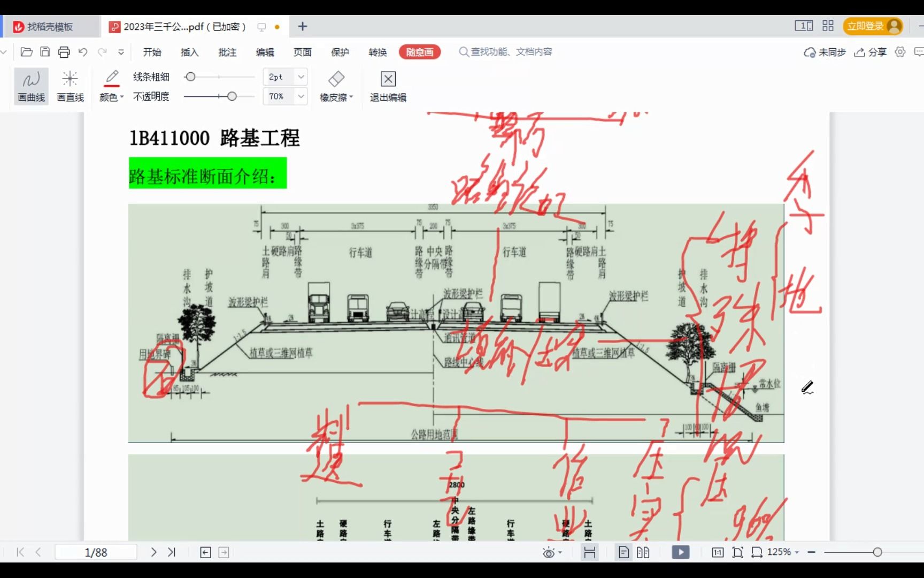Viewport: 924px width, 578px height.
Task: Click the print icon
Action: coord(64,52)
